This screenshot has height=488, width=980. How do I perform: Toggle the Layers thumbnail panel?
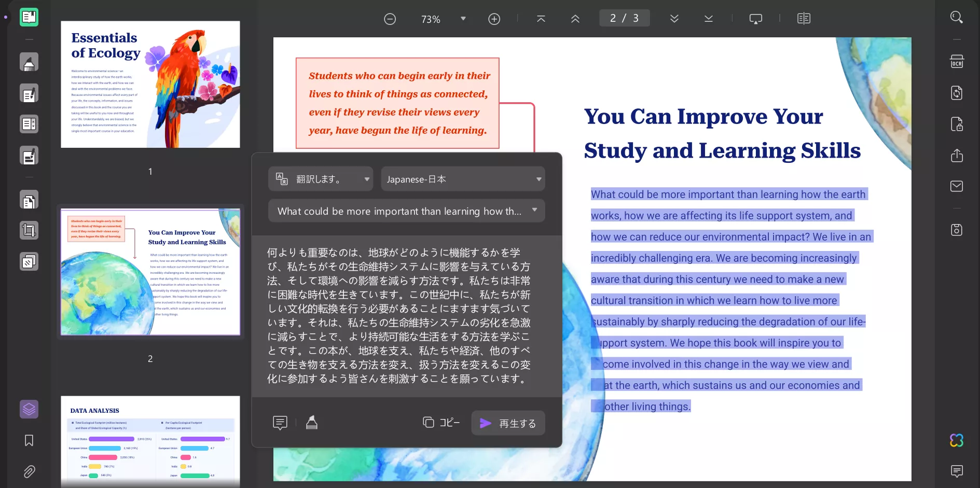tap(29, 409)
